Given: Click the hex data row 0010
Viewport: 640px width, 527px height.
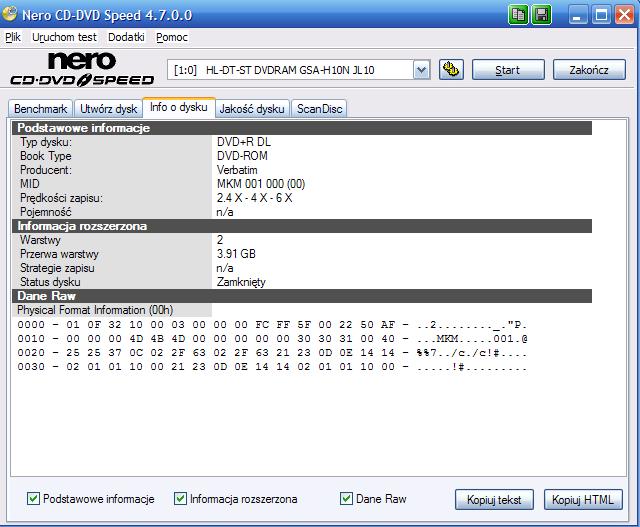Looking at the screenshot, I should [272, 339].
